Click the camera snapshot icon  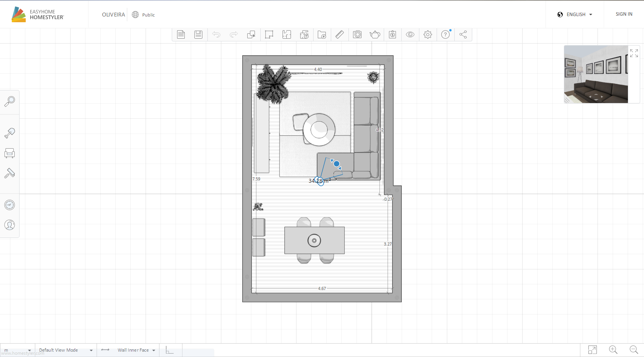click(357, 34)
